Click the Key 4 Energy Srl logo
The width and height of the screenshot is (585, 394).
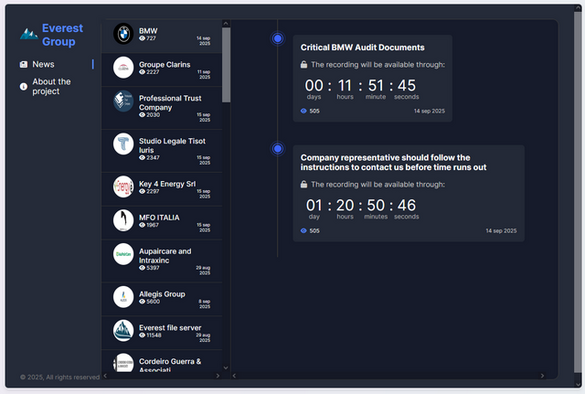[x=123, y=187]
